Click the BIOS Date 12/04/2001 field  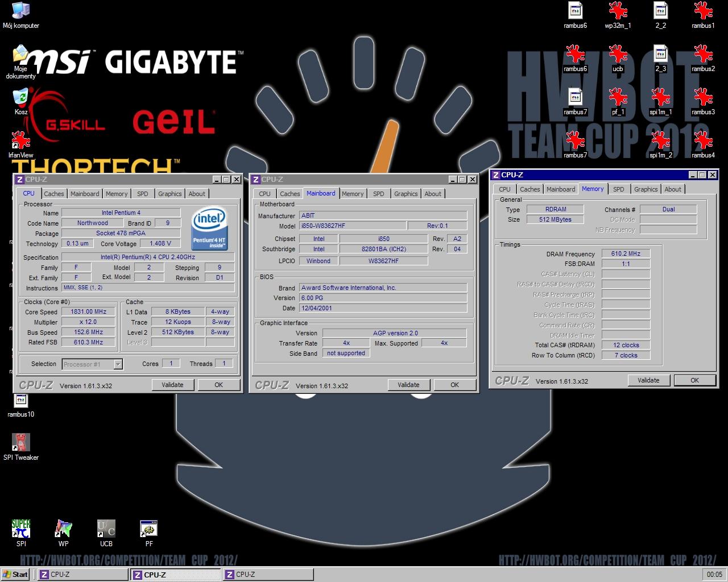coord(383,309)
